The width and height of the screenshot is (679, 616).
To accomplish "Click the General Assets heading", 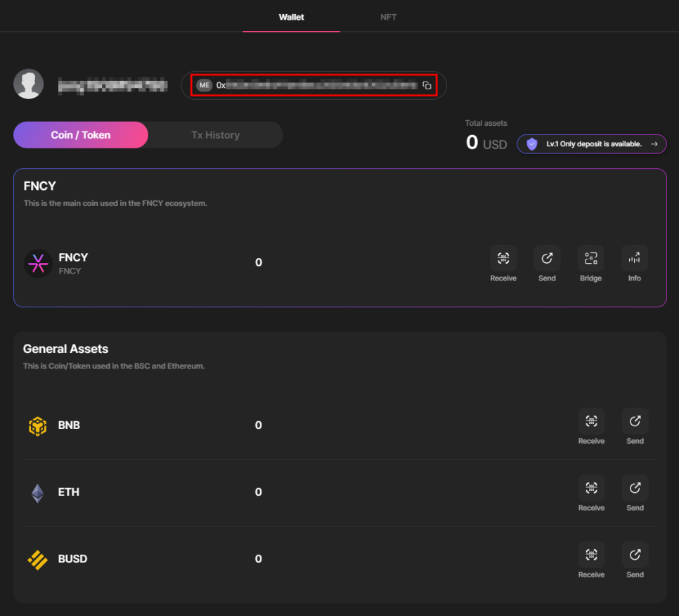I will (x=66, y=349).
